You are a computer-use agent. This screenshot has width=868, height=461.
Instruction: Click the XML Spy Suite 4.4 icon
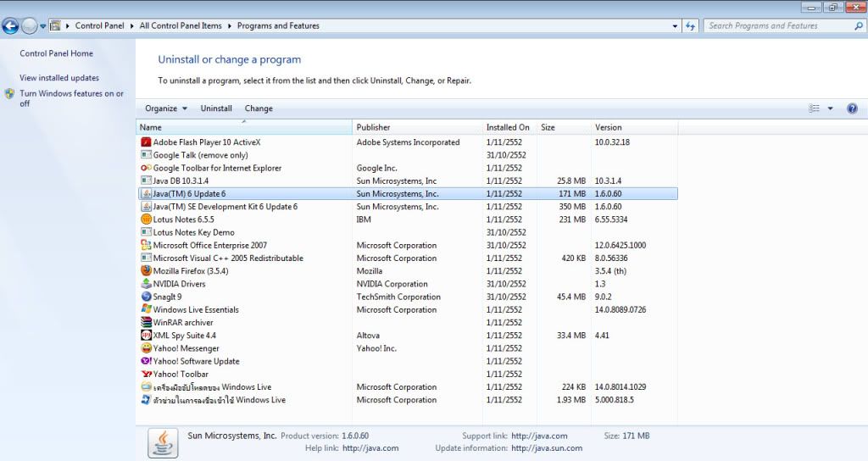(x=146, y=336)
